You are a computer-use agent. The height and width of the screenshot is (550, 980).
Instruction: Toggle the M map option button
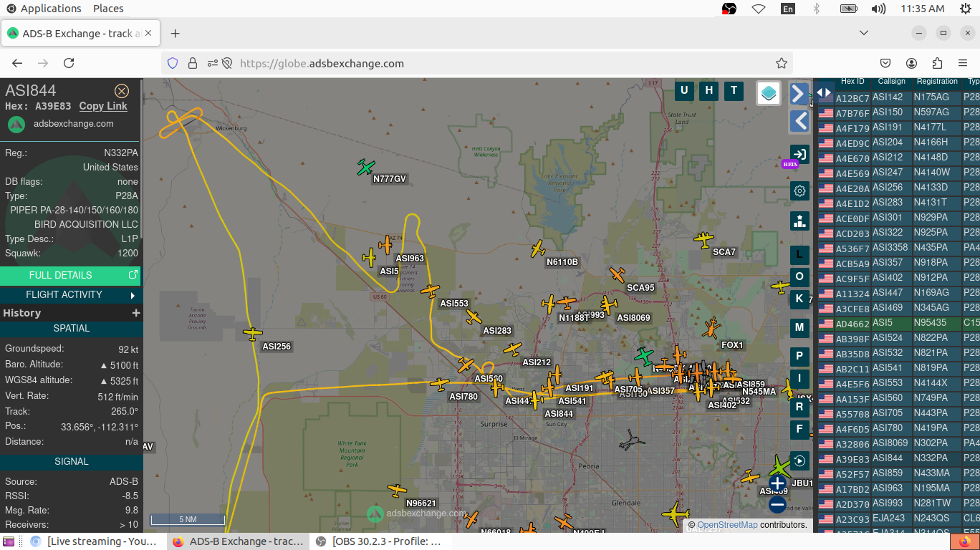(799, 327)
